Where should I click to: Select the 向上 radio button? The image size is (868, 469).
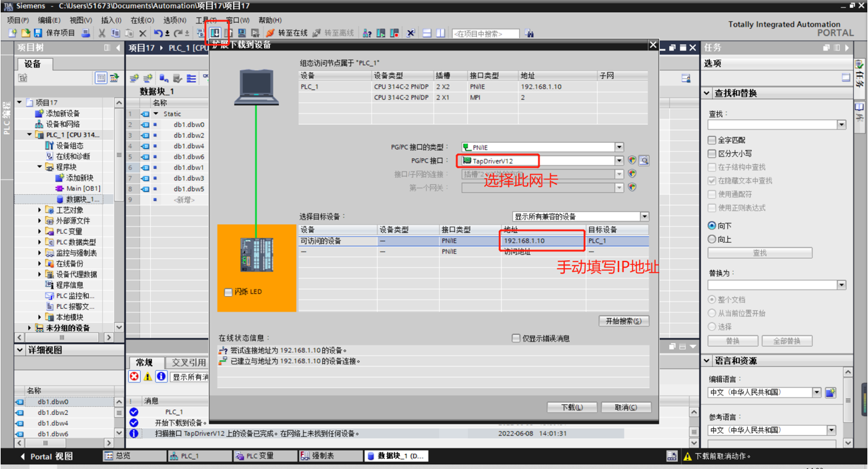point(712,240)
